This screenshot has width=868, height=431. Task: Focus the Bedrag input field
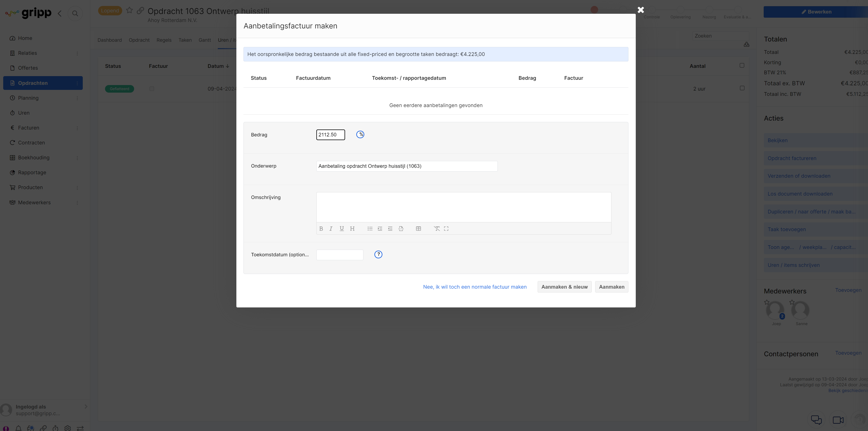[330, 134]
